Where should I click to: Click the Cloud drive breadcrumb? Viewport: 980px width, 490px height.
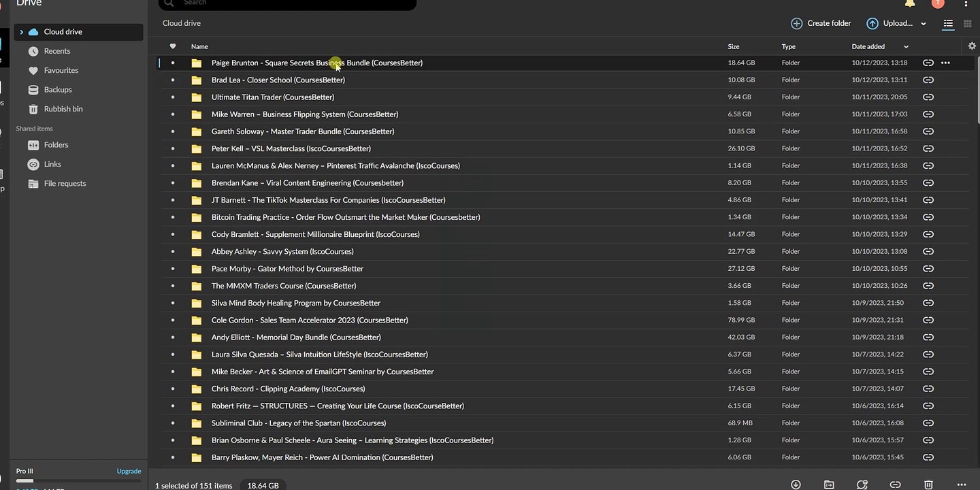pyautogui.click(x=182, y=23)
